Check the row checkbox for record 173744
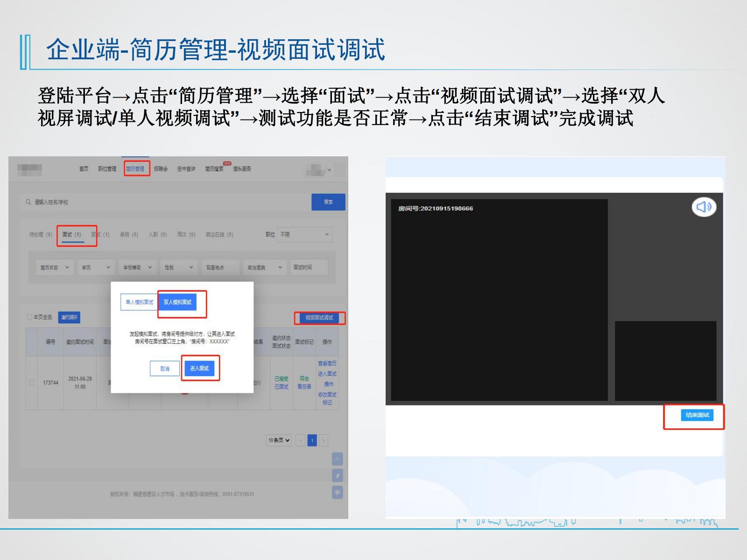The image size is (747, 560). 32,383
